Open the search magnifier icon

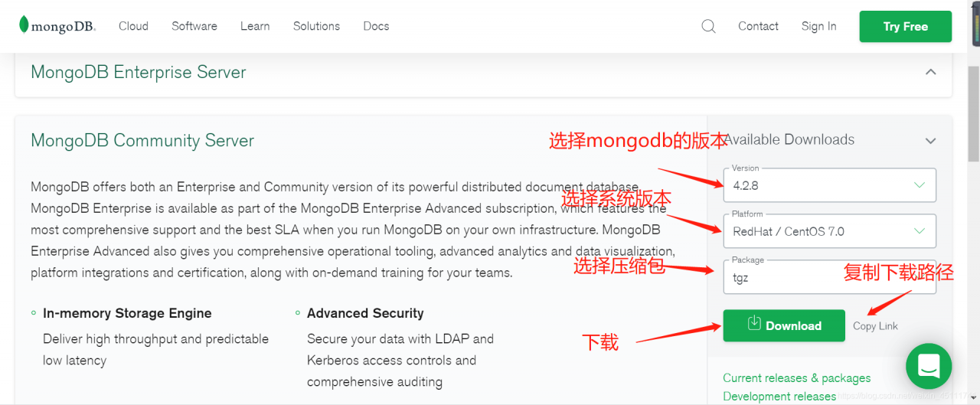[708, 27]
